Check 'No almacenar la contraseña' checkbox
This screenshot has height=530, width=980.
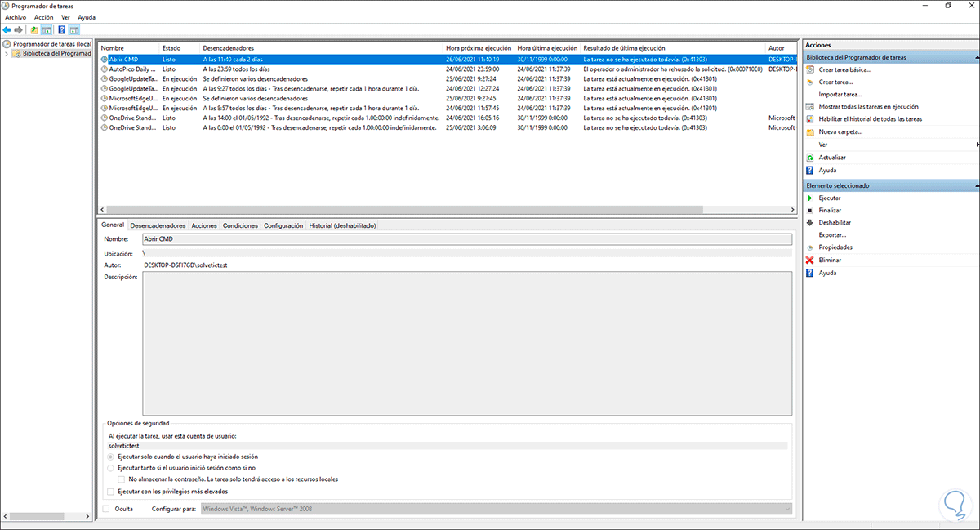(122, 479)
